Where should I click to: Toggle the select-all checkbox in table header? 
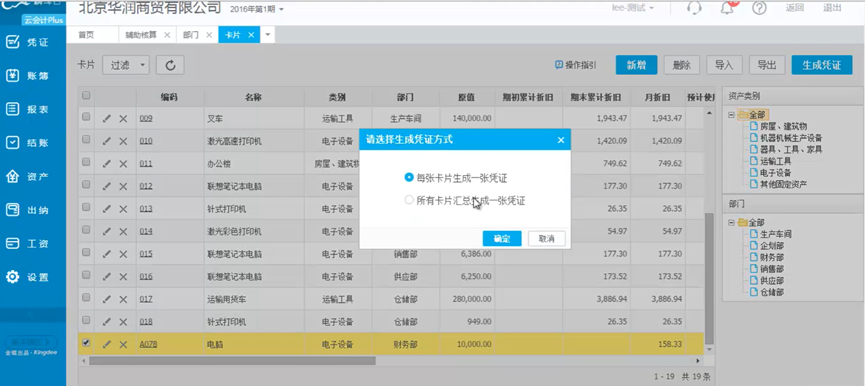[86, 95]
